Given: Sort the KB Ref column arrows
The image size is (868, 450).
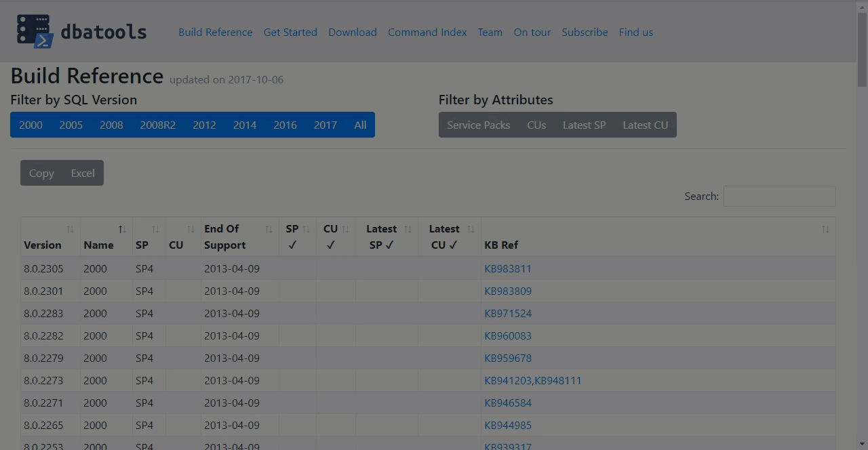Looking at the screenshot, I should (x=825, y=230).
